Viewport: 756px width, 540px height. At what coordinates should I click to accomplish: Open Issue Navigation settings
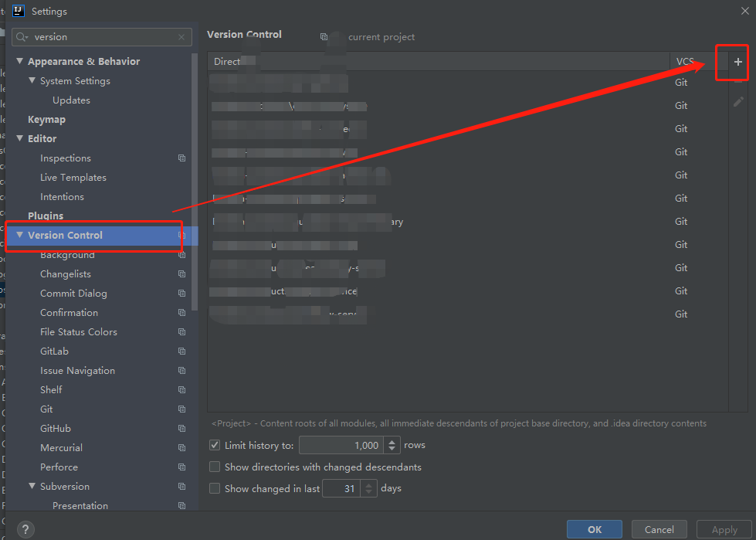[78, 370]
